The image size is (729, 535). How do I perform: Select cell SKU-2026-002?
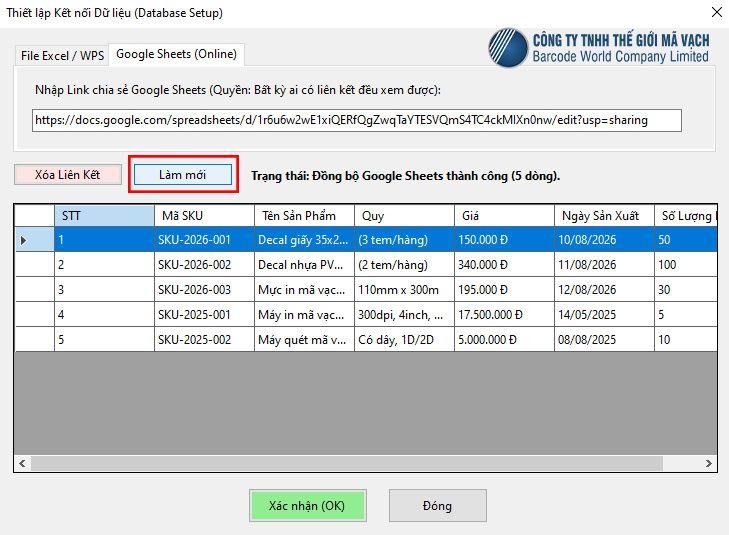[204, 265]
